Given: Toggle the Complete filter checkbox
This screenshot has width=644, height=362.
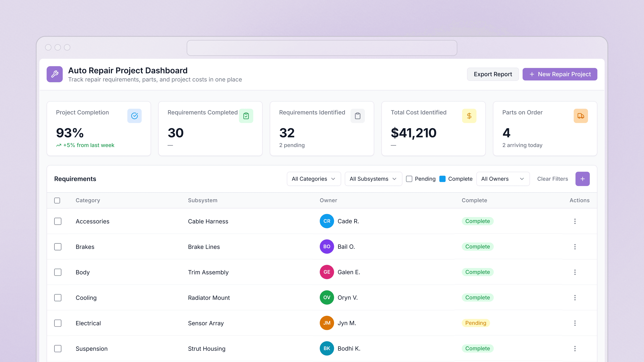Looking at the screenshot, I should point(442,179).
